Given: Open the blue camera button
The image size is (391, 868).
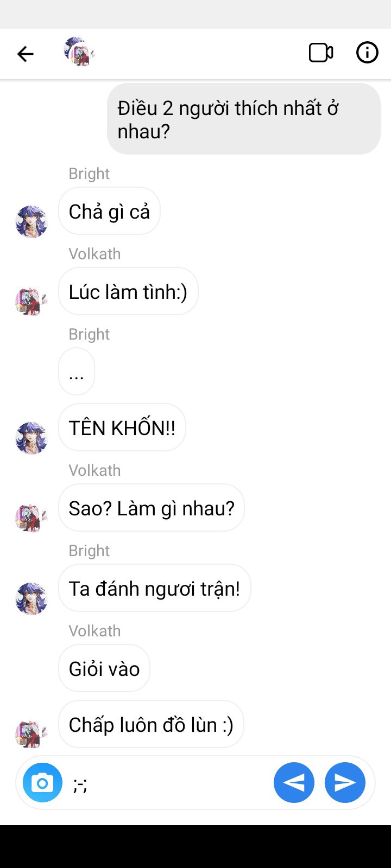Looking at the screenshot, I should click(x=42, y=782).
